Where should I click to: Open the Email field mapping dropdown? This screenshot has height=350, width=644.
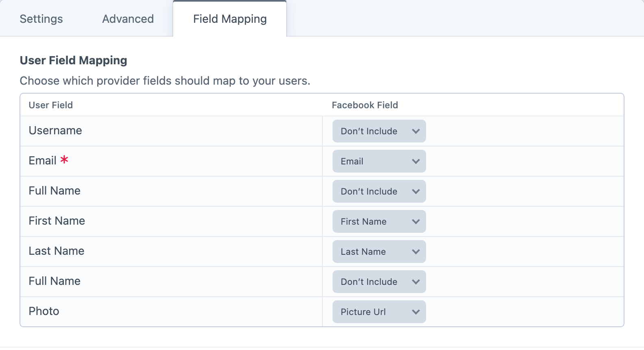pos(379,161)
